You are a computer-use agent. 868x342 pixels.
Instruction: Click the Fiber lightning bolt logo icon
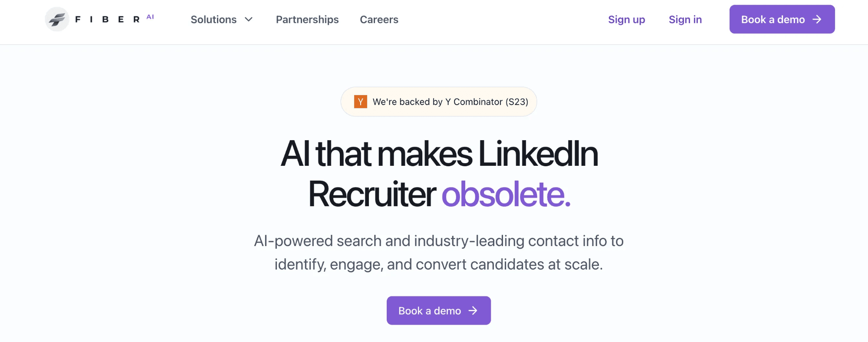pos(57,19)
